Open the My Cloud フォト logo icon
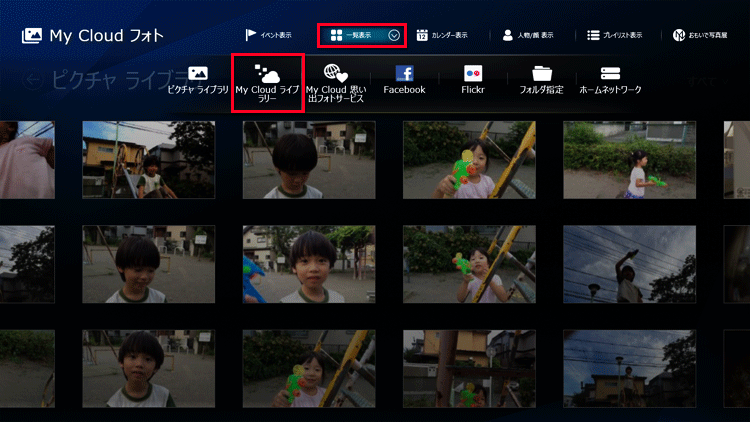 [32, 36]
